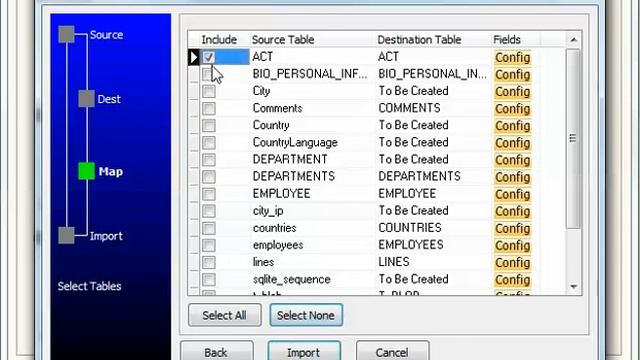Screen dimensions: 640x360
Task: Open Config for lowercase employees table
Action: click(x=513, y=246)
